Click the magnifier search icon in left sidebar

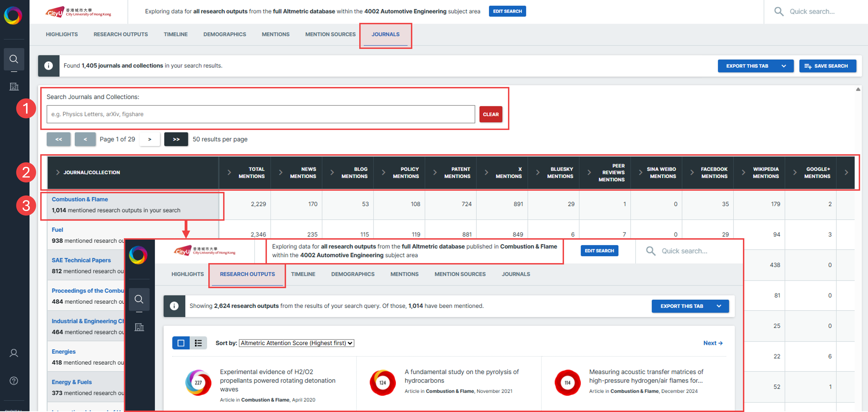pyautogui.click(x=14, y=59)
